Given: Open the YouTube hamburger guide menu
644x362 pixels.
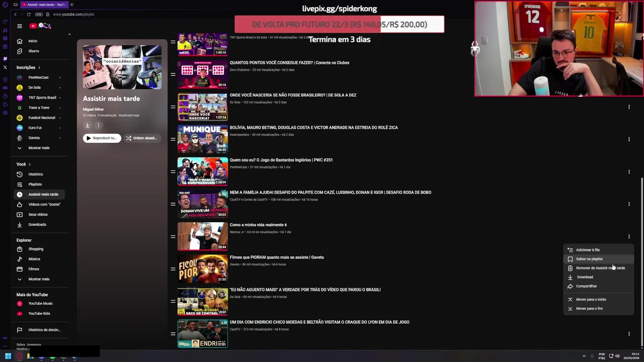Looking at the screenshot, I should click(19, 26).
